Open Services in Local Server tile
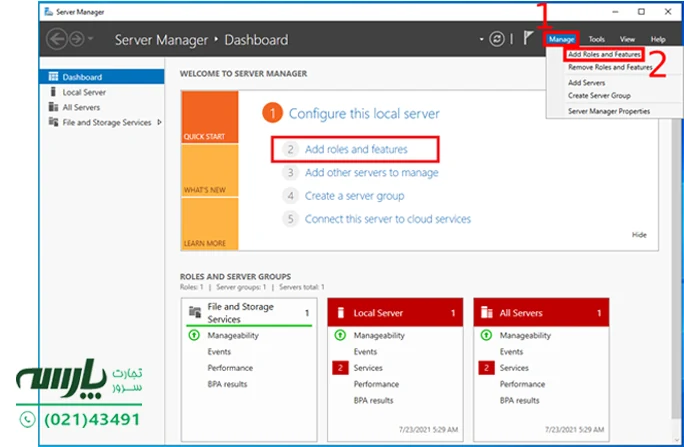This screenshot has width=684, height=447. [x=368, y=368]
